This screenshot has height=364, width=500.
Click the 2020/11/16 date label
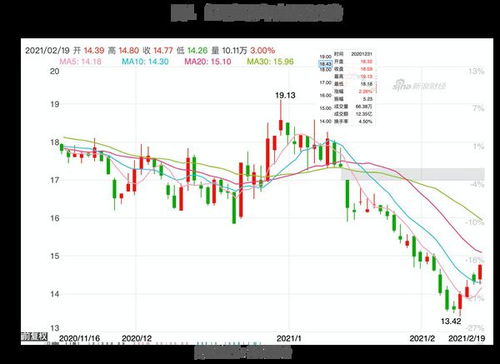(x=79, y=338)
